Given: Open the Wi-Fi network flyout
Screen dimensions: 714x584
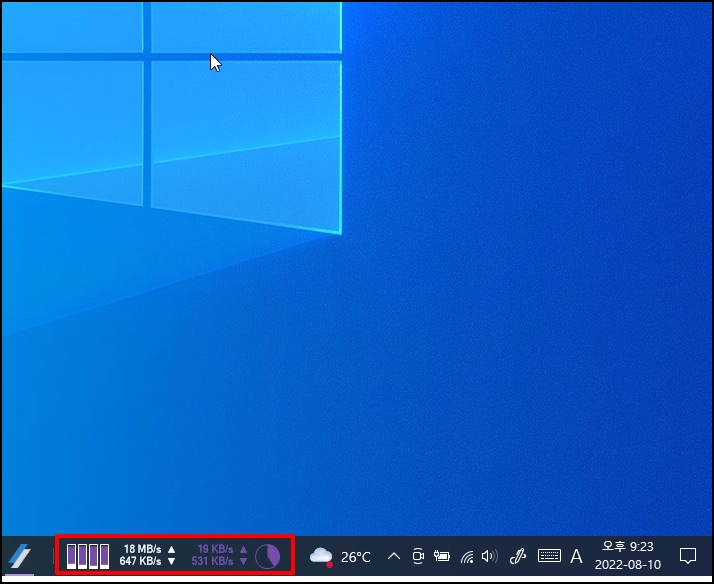Looking at the screenshot, I should coord(467,556).
